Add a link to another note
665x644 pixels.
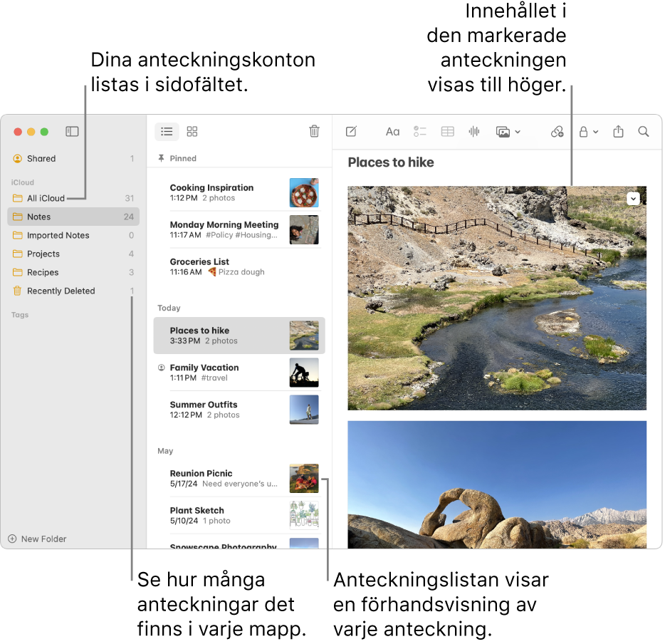point(557,132)
